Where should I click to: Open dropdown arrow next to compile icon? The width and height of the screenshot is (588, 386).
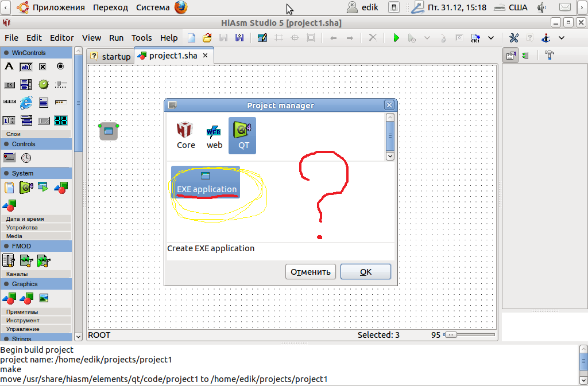[491, 38]
